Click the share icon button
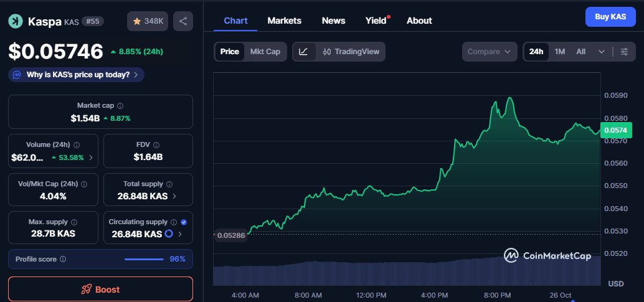Image resolution: width=644 pixels, height=302 pixels. click(182, 21)
